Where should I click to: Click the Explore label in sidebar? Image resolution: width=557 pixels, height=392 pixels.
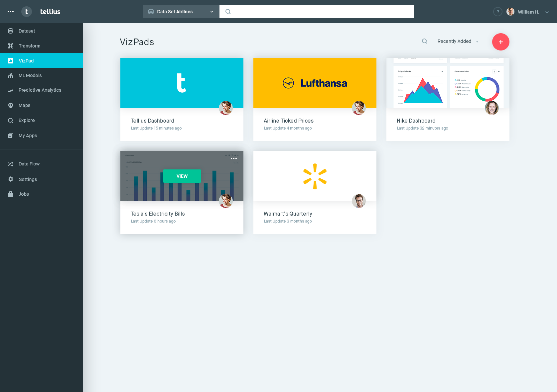coord(27,120)
